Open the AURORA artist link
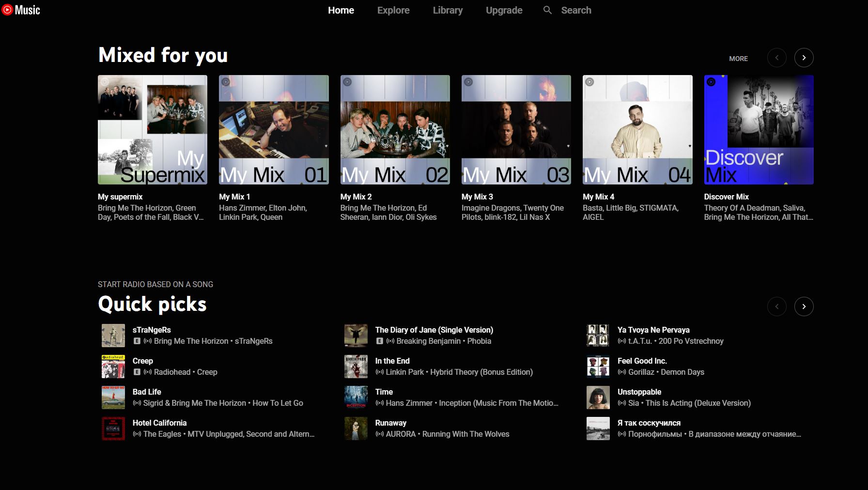Screen dimensions: 868x490 [x=401, y=434]
